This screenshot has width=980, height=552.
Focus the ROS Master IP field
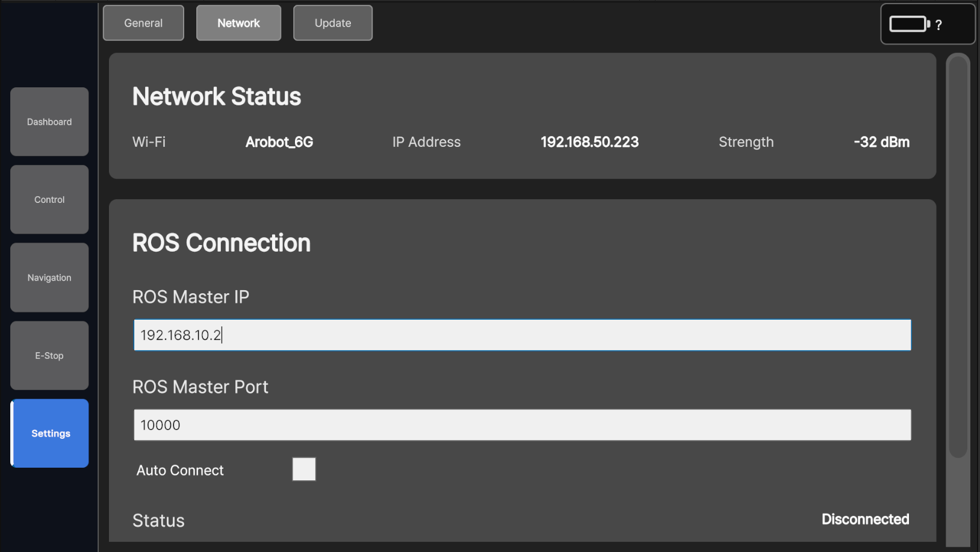point(522,335)
